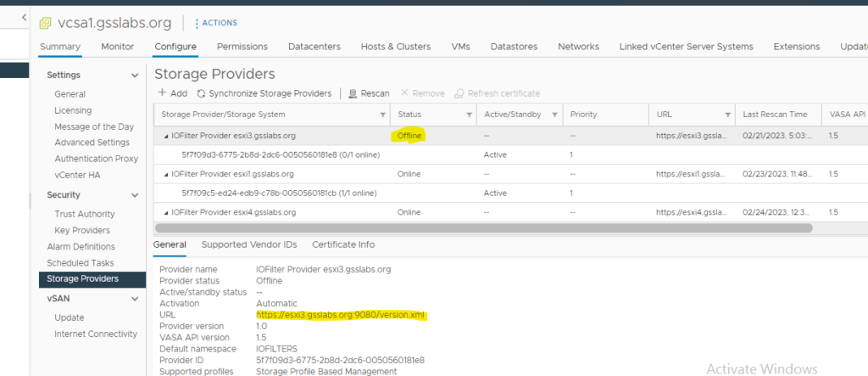This screenshot has height=376, width=868.
Task: Click the vCenter server icon beside vcsa1.gsslabs.org
Action: click(x=46, y=23)
